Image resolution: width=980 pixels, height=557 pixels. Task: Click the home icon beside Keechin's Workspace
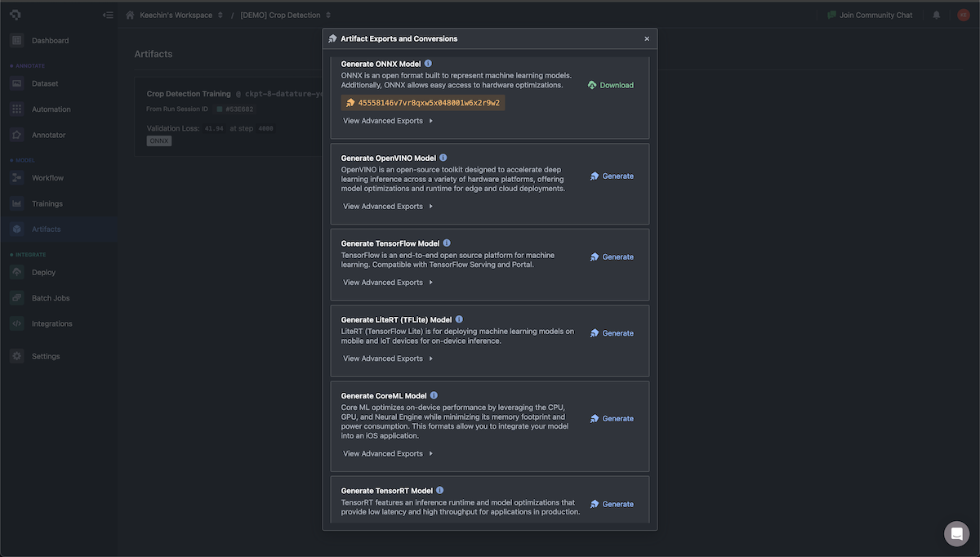(x=130, y=15)
